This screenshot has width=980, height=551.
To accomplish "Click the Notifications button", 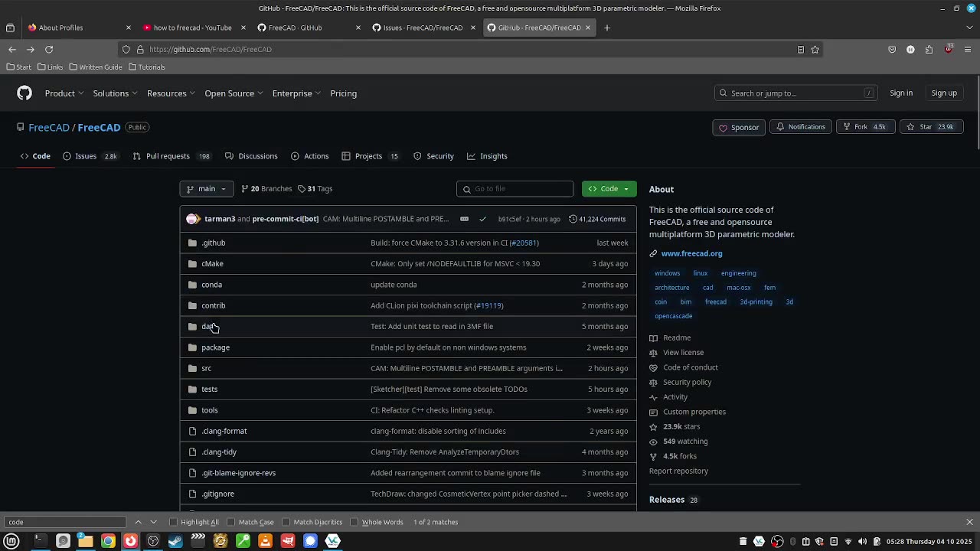I will pyautogui.click(x=800, y=127).
